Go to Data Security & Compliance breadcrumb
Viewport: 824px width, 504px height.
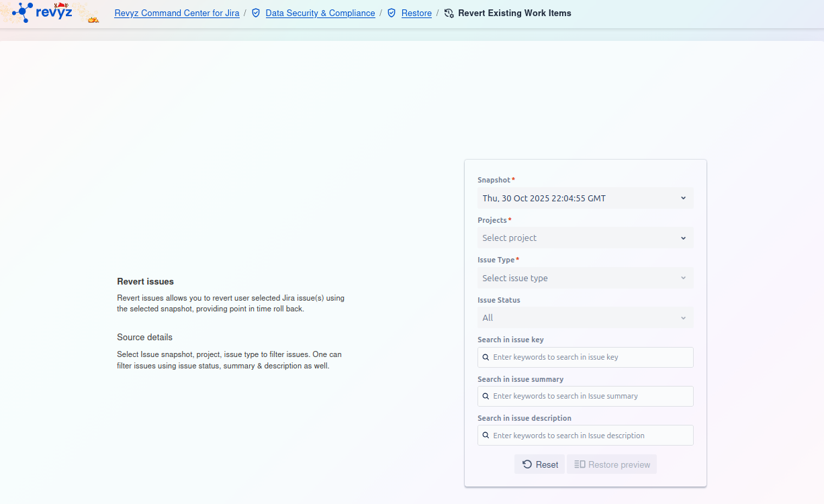pos(320,13)
